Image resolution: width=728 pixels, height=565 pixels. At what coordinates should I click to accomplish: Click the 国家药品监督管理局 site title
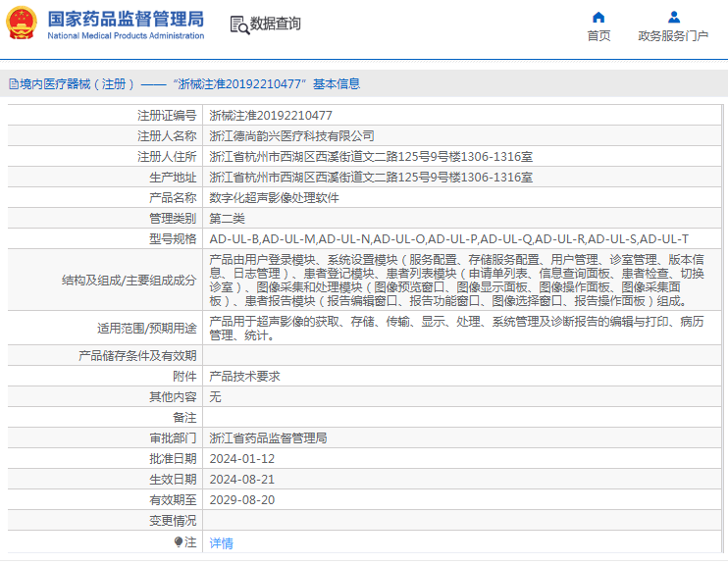click(x=126, y=18)
